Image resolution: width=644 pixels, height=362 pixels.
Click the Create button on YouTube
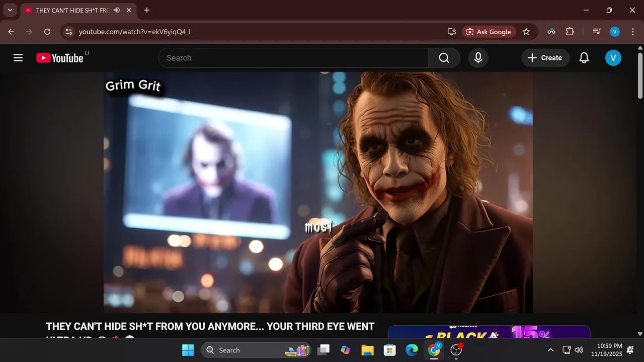[545, 58]
